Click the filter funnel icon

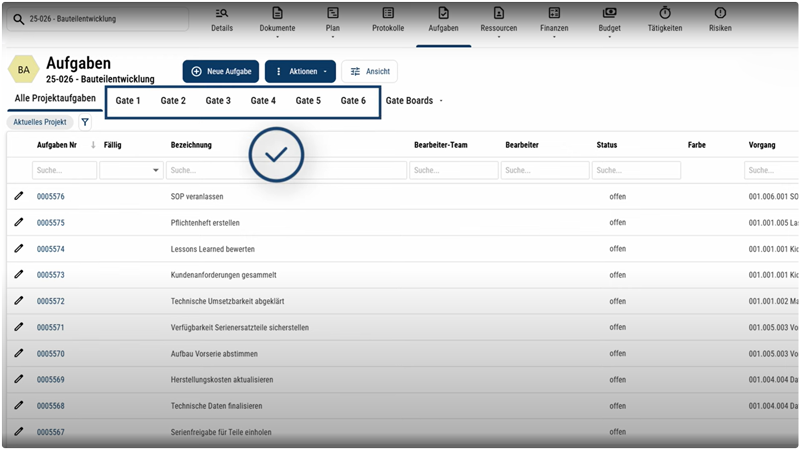(85, 122)
